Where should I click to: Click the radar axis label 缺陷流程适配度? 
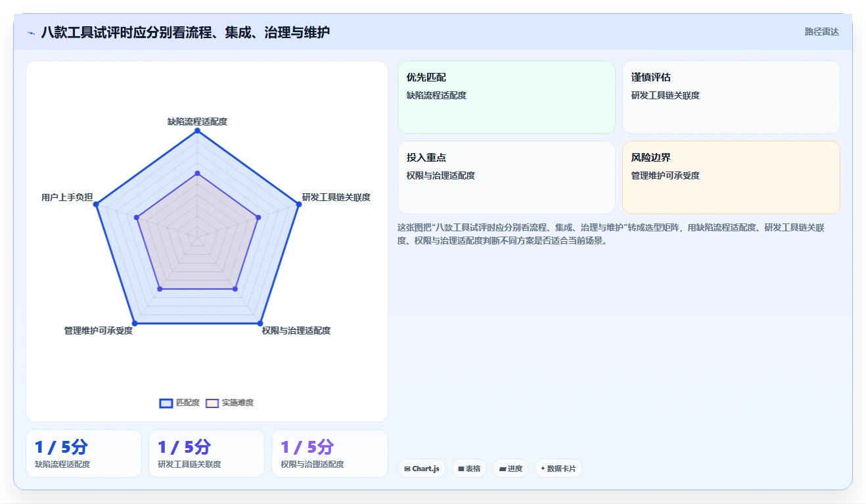point(197,122)
